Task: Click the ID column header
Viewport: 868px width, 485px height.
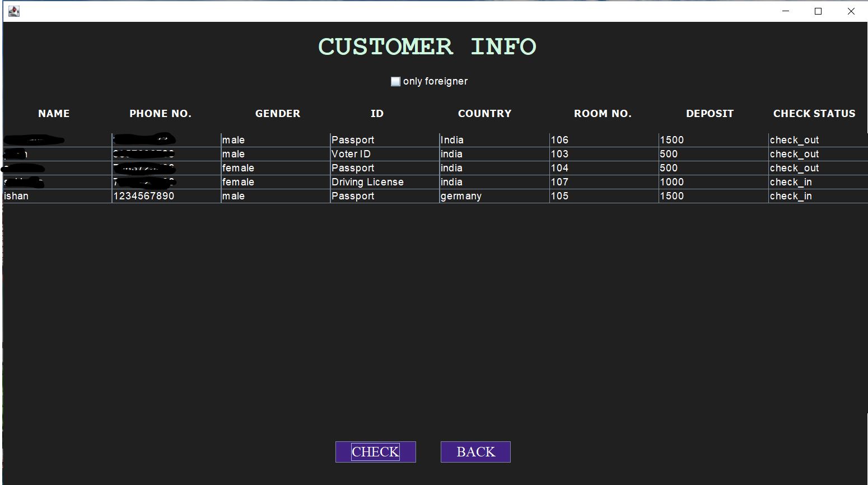Action: [x=377, y=114]
